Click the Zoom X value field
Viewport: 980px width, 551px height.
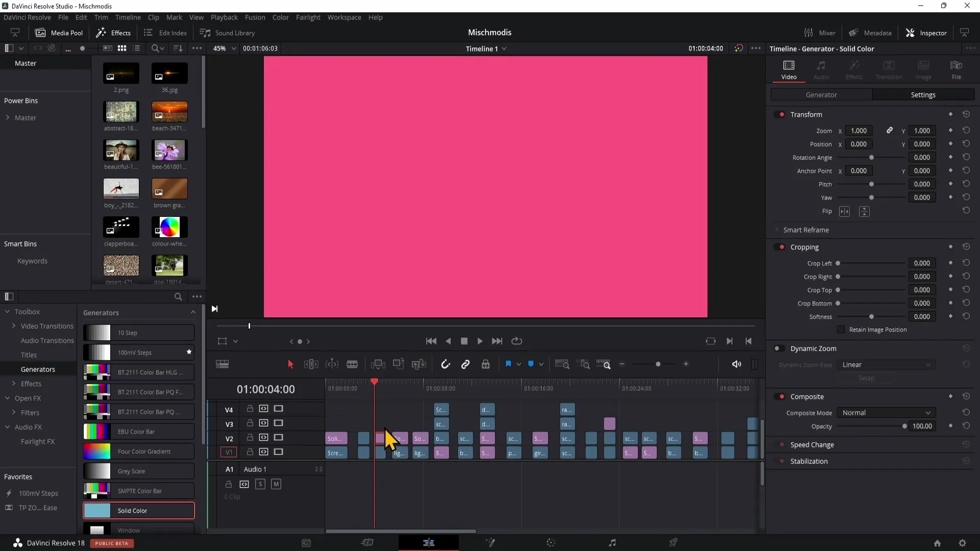859,131
